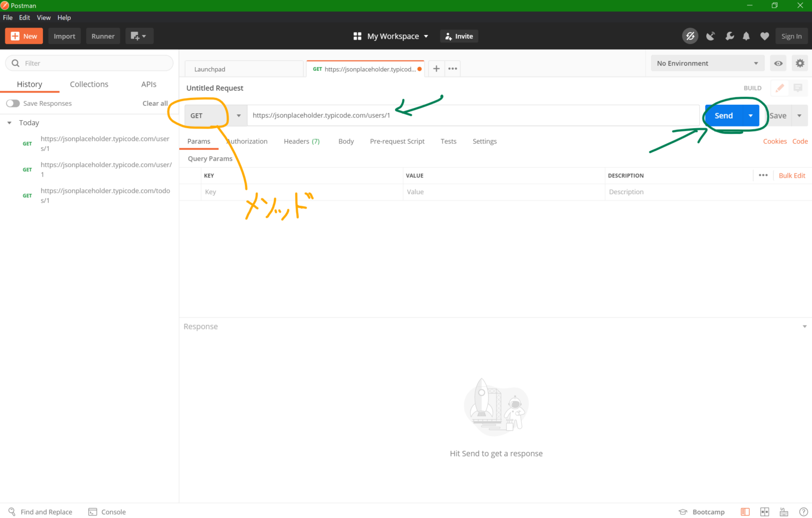Open the Capture requests satellite icon
The image size is (812, 518).
(710, 36)
